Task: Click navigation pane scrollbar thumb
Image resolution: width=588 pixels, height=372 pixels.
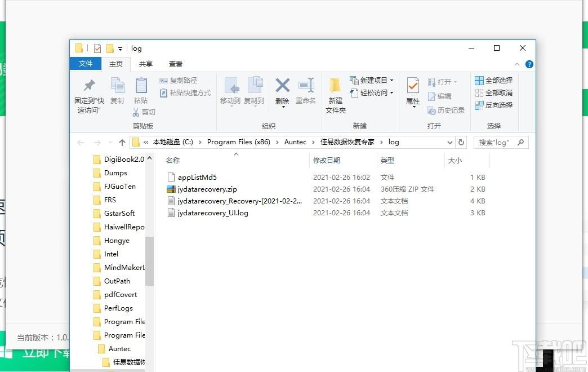Action: 150,261
